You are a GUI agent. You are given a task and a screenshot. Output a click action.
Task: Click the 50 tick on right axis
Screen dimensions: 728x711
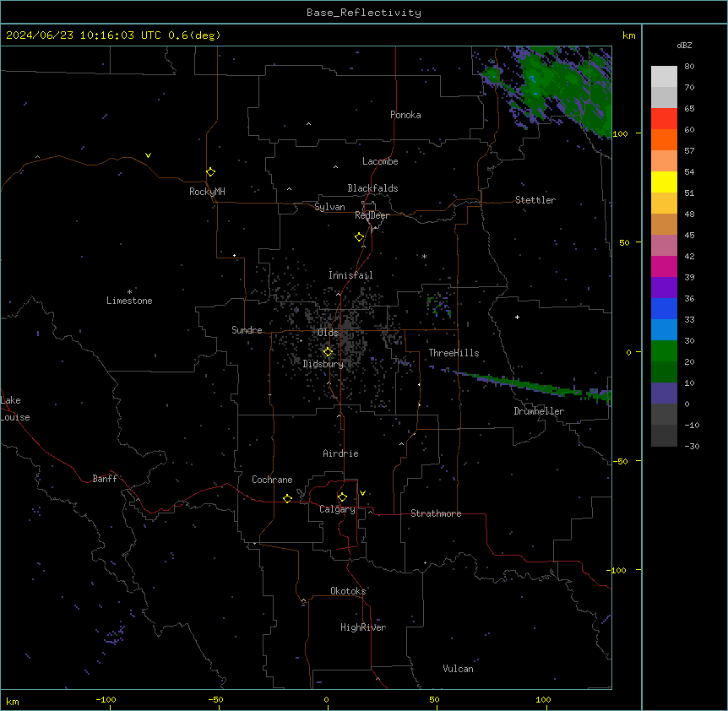(x=624, y=242)
